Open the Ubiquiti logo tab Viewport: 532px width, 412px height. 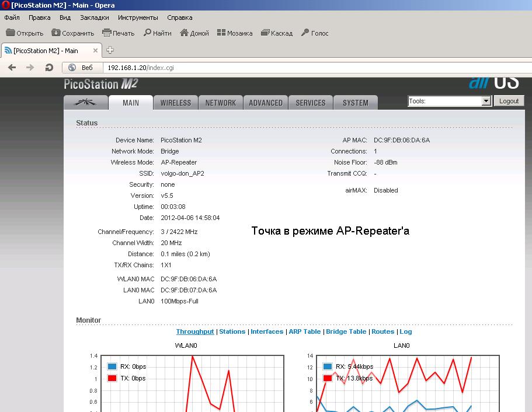[x=86, y=102]
